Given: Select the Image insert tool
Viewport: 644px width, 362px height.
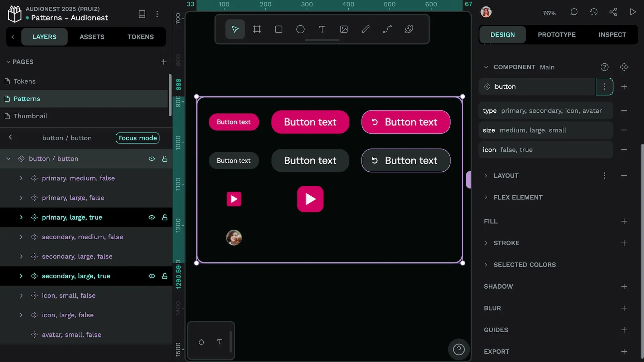Looking at the screenshot, I should point(344,29).
